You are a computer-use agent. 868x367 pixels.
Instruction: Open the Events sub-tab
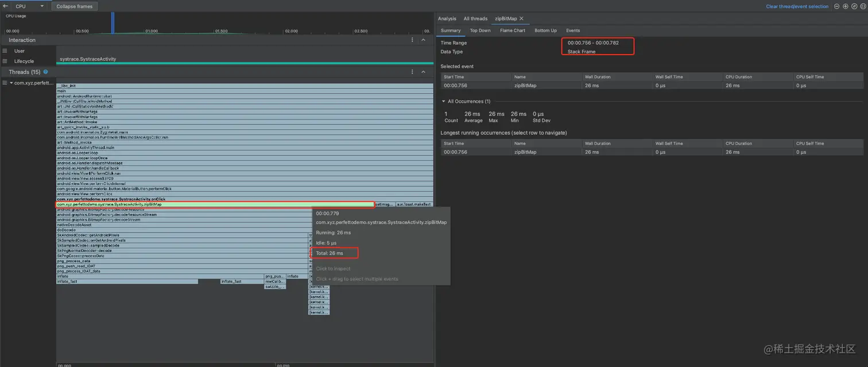click(573, 30)
